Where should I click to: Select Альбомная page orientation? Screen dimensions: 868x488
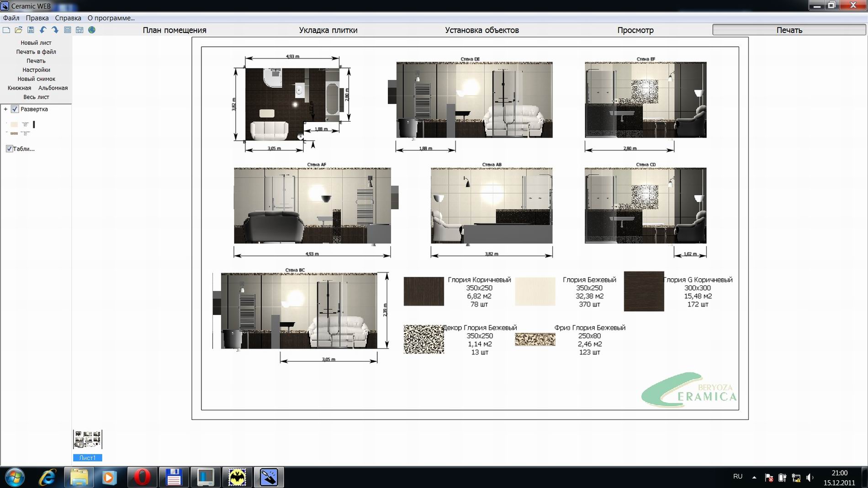[x=53, y=88]
